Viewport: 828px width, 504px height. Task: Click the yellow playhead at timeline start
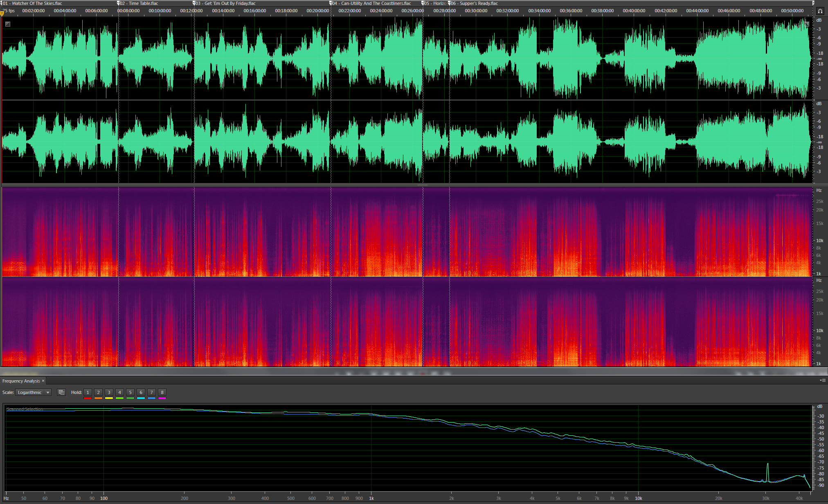click(x=2, y=13)
